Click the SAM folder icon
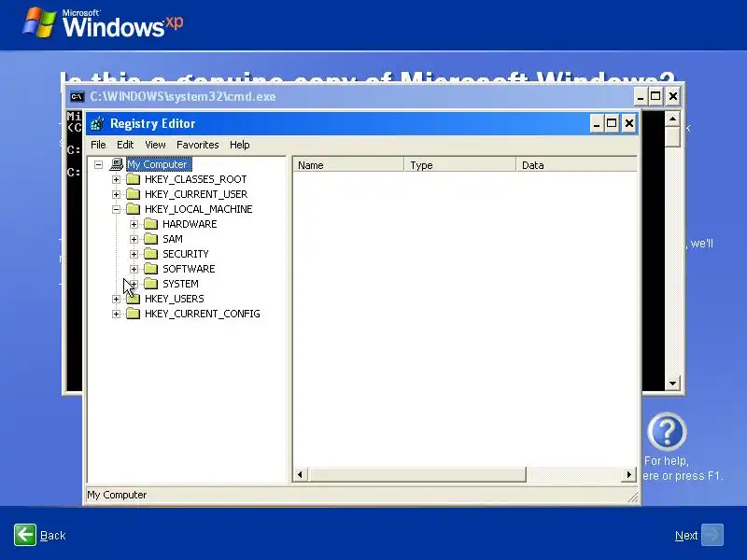This screenshot has height=560, width=747. [x=151, y=239]
